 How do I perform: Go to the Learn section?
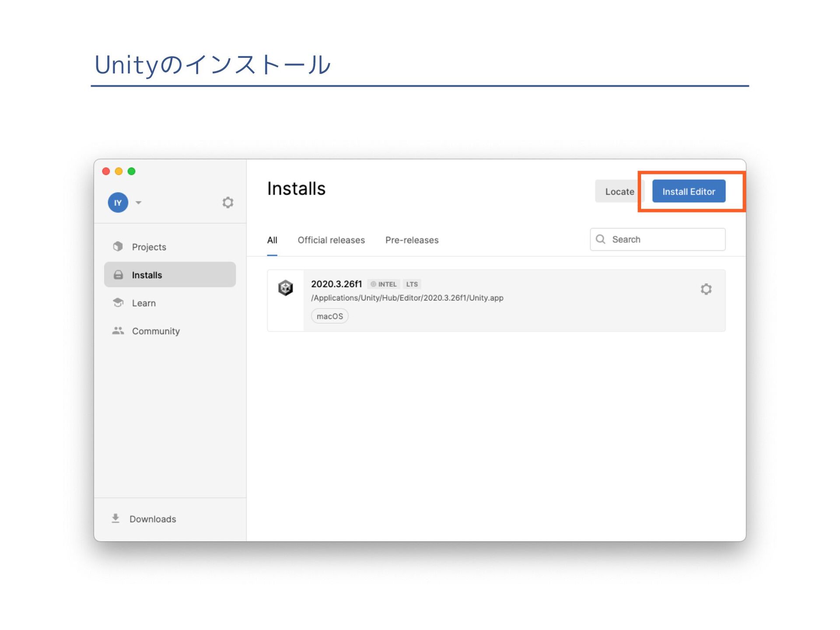(143, 303)
